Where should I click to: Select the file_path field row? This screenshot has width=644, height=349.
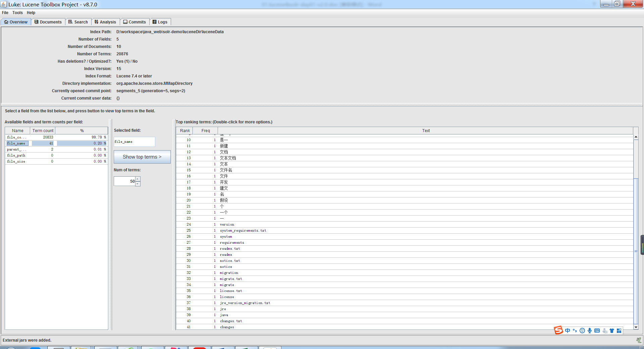pyautogui.click(x=56, y=156)
